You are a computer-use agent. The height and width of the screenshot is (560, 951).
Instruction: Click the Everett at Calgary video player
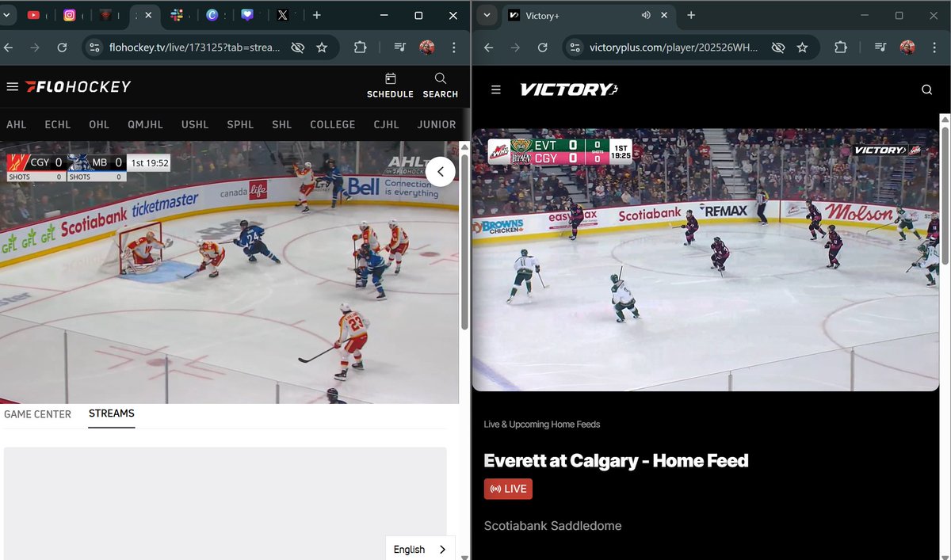705,260
